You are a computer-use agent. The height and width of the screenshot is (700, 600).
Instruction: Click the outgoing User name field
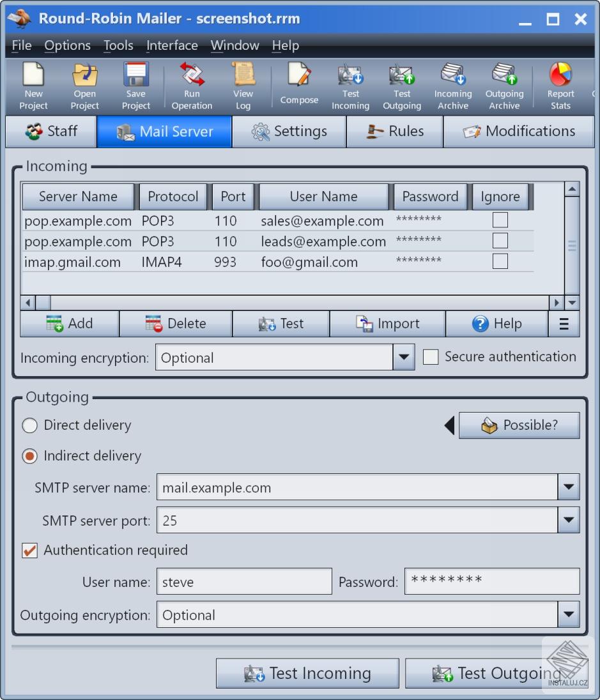point(244,581)
